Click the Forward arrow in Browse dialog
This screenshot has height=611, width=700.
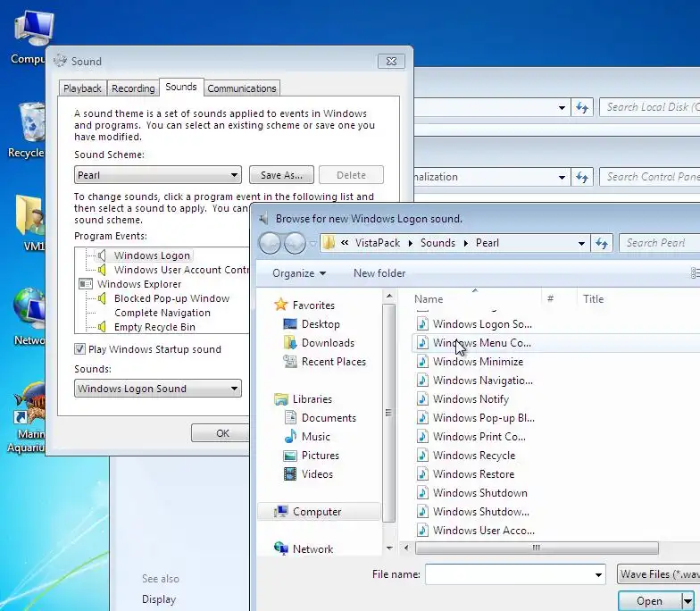click(x=295, y=243)
